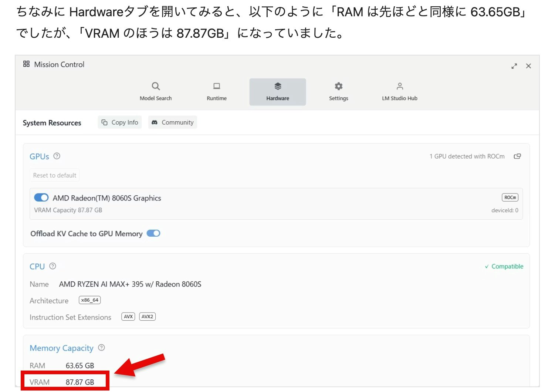Click the copy icon in Copy Info
This screenshot has width=545, height=392.
point(105,122)
